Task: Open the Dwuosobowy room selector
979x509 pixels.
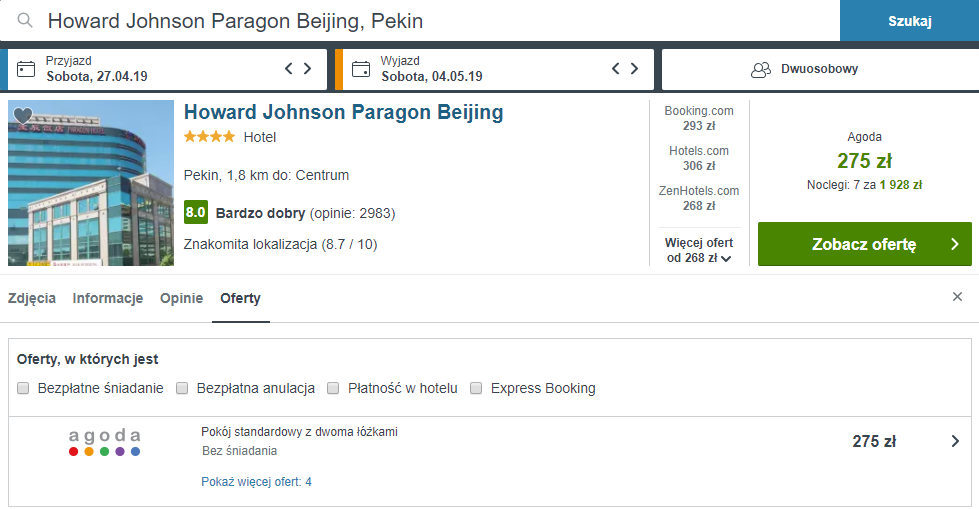Action: click(818, 70)
